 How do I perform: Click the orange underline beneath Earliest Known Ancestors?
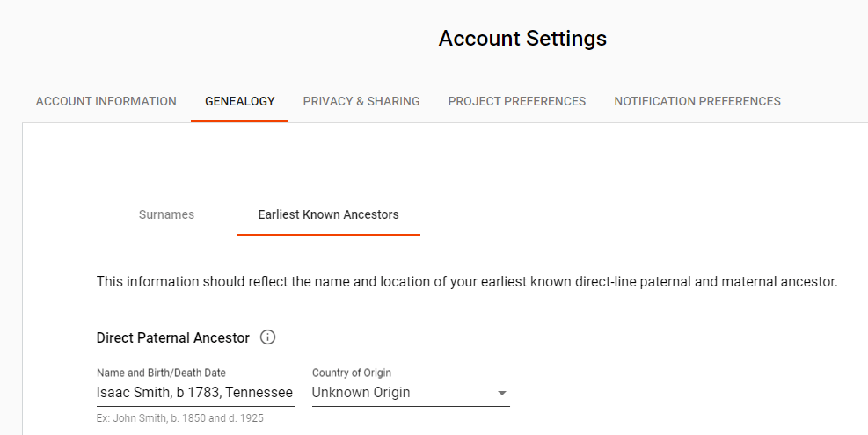pyautogui.click(x=328, y=235)
